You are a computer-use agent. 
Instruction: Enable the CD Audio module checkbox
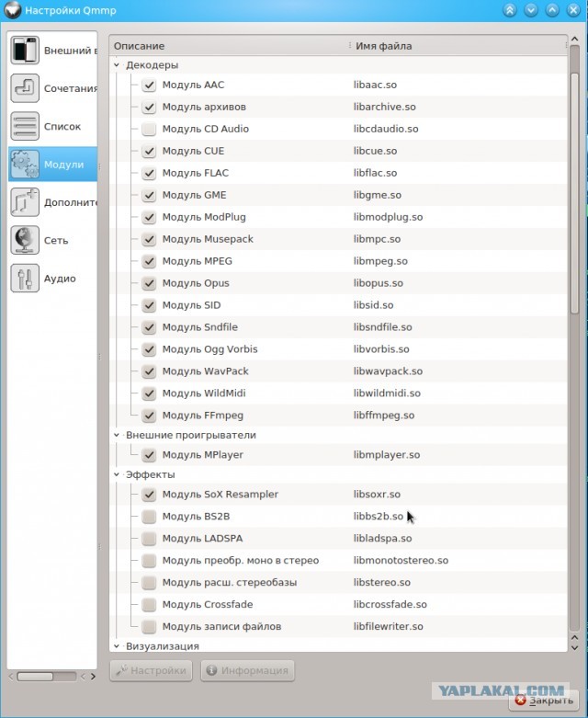point(149,129)
